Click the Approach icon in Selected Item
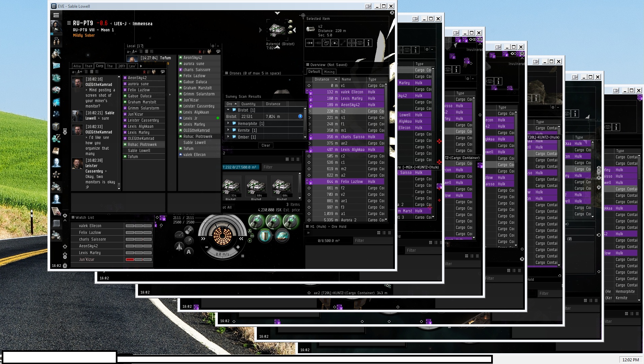This screenshot has width=644, height=364. [x=309, y=43]
